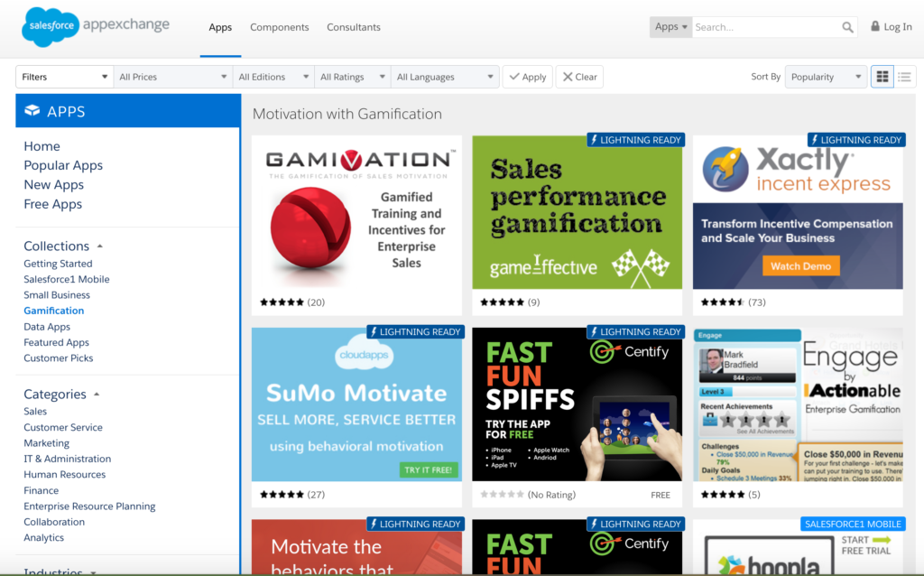Open the Customer Service category
The image size is (924, 576).
(x=63, y=427)
